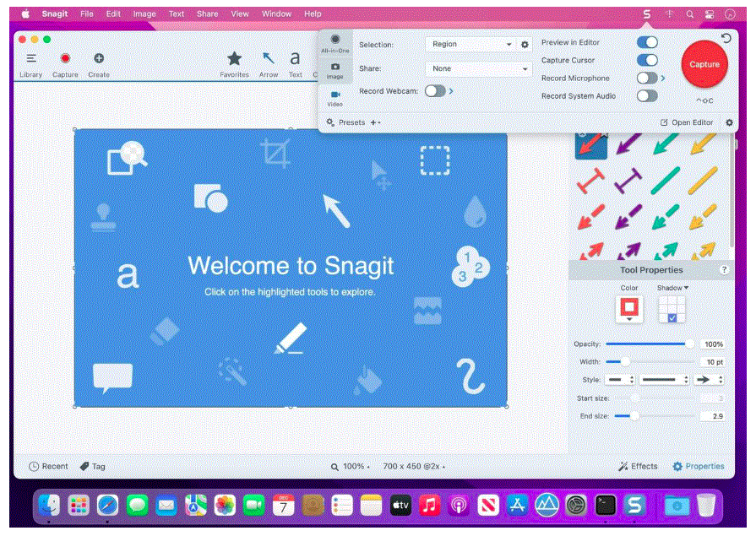The height and width of the screenshot is (536, 756).
Task: Select the red dashed arrow style
Action: (x=590, y=216)
